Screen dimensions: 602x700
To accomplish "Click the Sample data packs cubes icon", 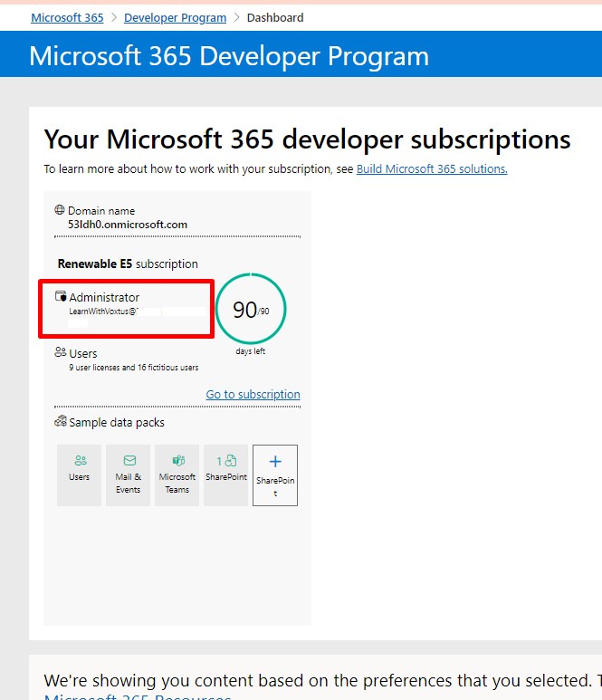I will click(x=61, y=421).
